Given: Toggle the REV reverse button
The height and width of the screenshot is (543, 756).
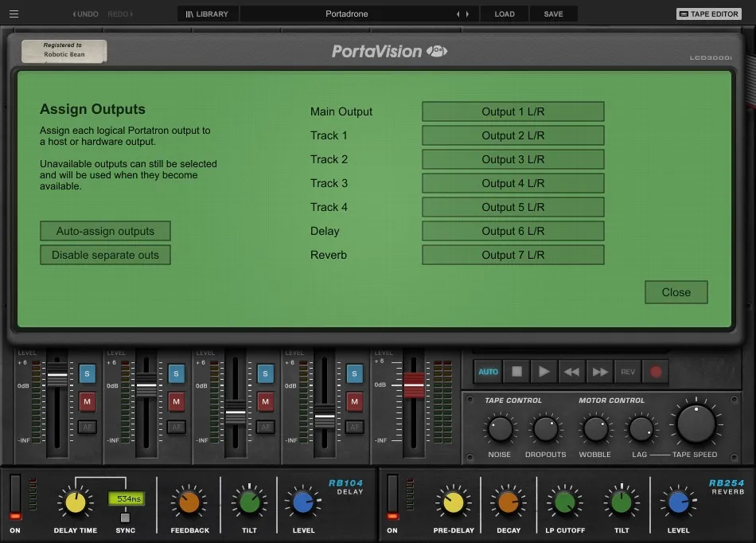Looking at the screenshot, I should [x=628, y=372].
